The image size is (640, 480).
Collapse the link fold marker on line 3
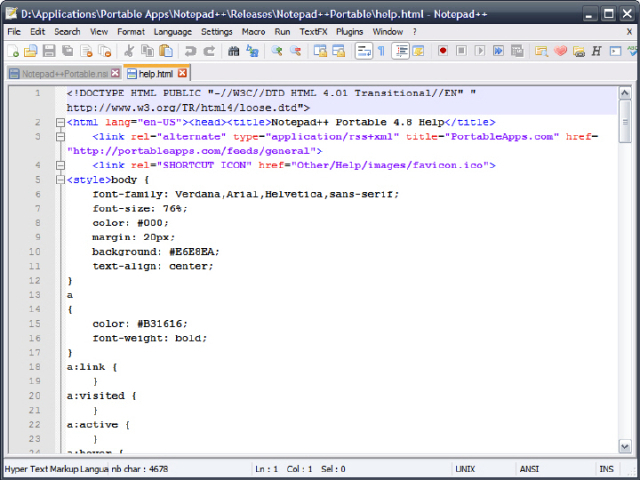(60, 136)
